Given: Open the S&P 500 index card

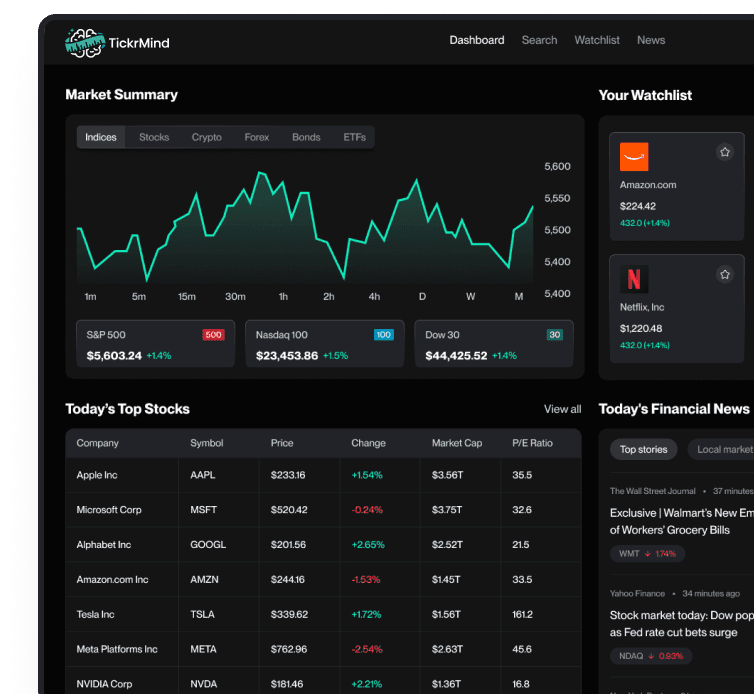Looking at the screenshot, I should pyautogui.click(x=155, y=343).
